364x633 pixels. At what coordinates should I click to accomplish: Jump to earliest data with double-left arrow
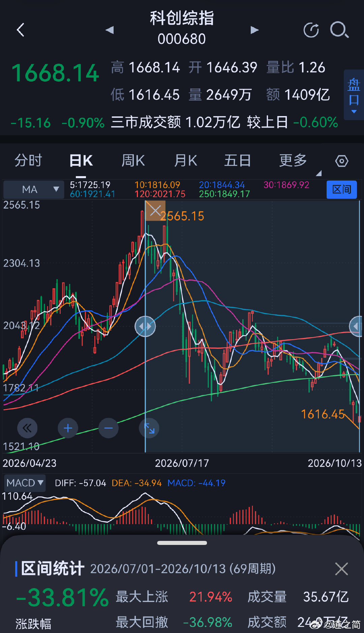[x=27, y=428]
